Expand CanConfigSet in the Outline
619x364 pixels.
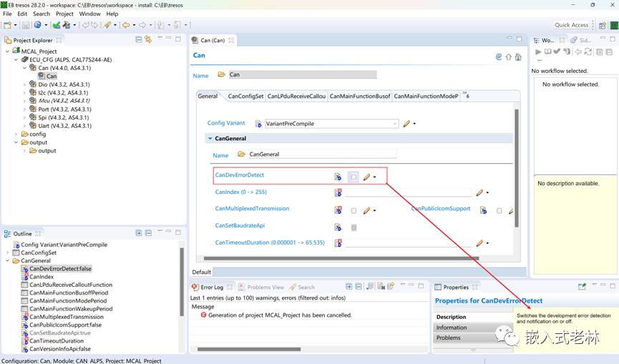click(x=7, y=252)
